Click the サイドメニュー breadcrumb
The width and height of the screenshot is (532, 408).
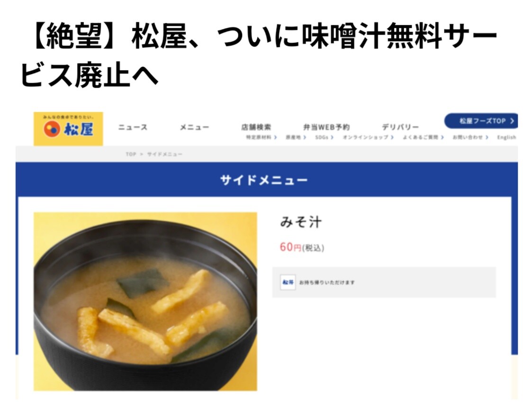[x=164, y=154]
